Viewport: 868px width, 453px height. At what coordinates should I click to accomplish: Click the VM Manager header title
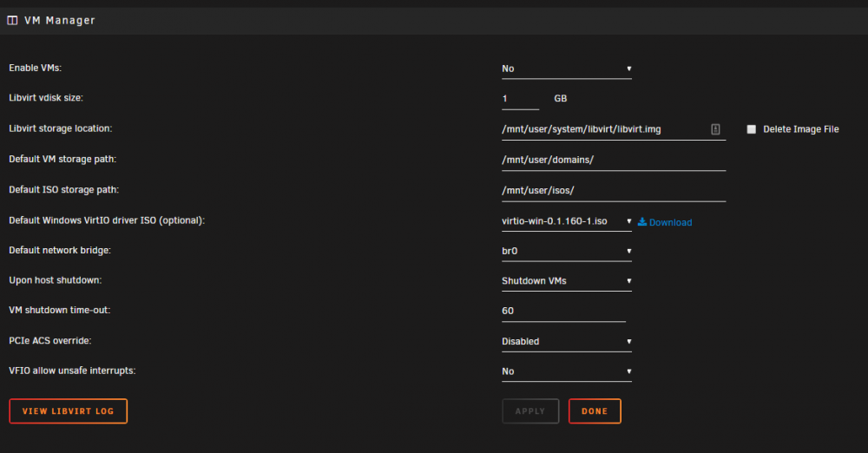[x=60, y=21]
